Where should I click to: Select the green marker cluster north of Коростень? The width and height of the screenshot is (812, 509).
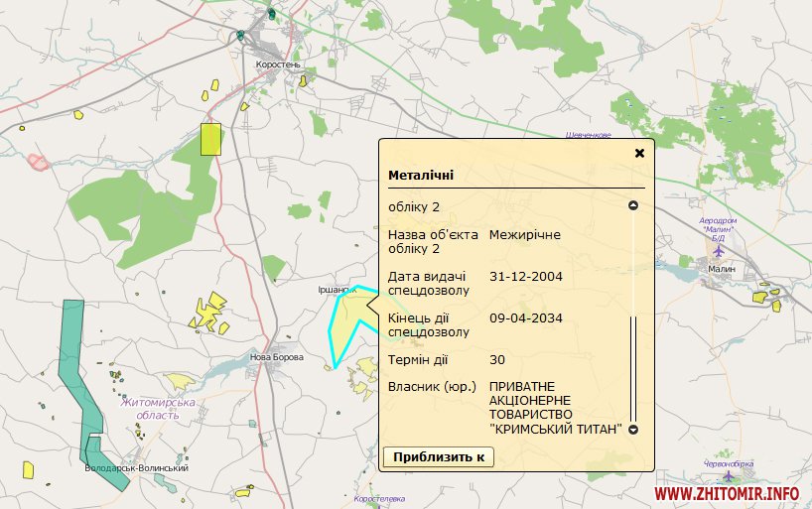coord(271,15)
